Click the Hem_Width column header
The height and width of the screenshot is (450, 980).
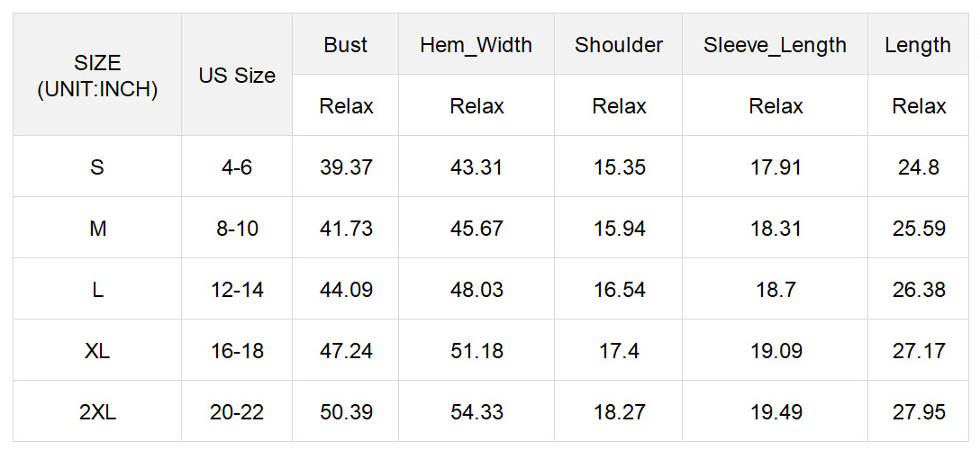point(476,45)
